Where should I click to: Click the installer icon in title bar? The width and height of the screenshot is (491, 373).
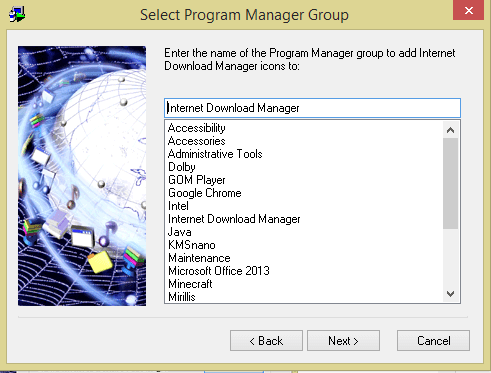pos(17,14)
